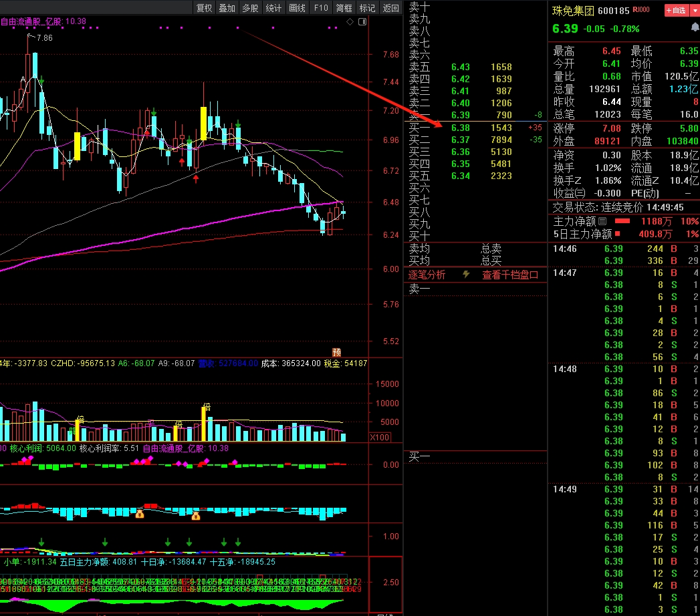Click the 五日主力净额: 408.81 label
The image size is (700, 616).
(98, 562)
